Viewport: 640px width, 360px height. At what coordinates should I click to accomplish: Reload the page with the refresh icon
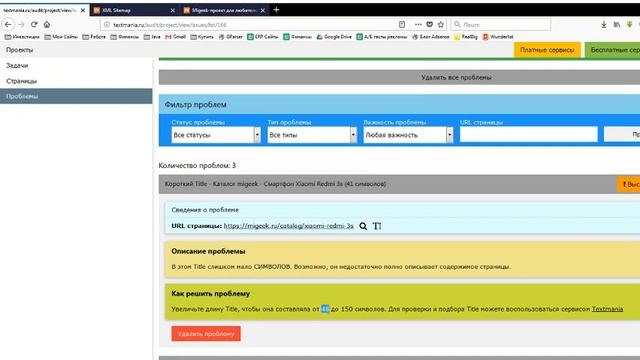34,24
